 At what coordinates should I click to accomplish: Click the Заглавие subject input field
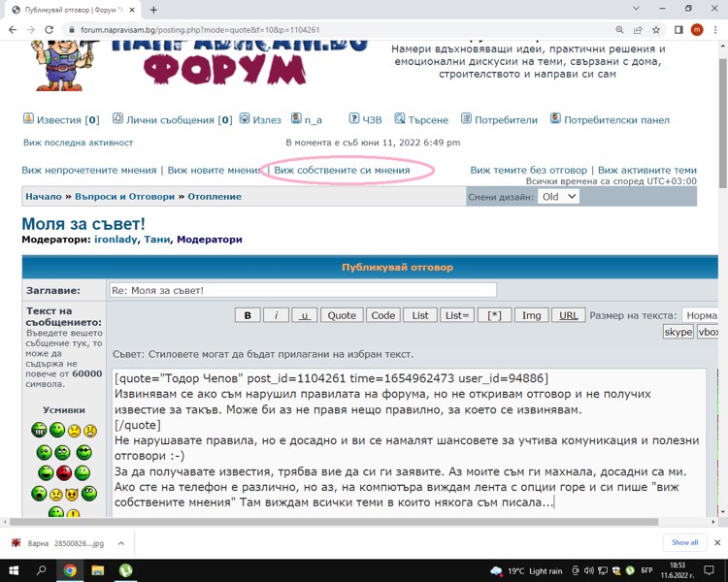tap(302, 290)
